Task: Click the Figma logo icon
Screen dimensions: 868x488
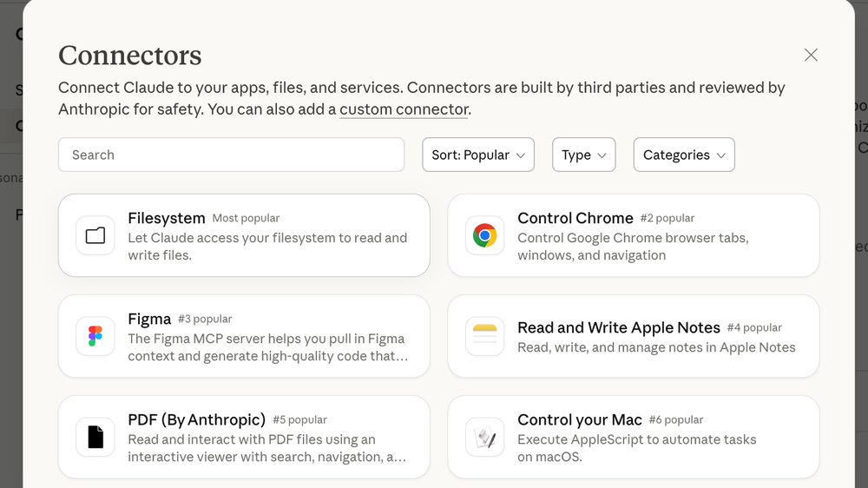Action: click(x=95, y=336)
